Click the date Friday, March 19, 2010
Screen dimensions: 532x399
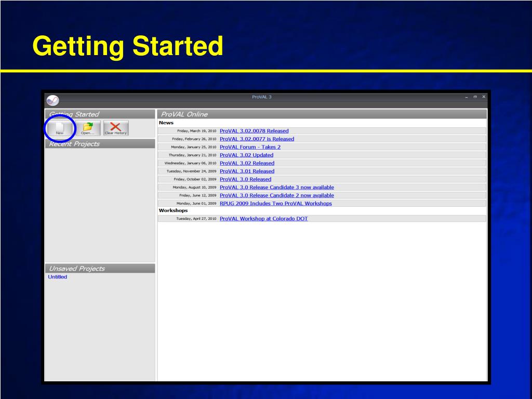197,131
